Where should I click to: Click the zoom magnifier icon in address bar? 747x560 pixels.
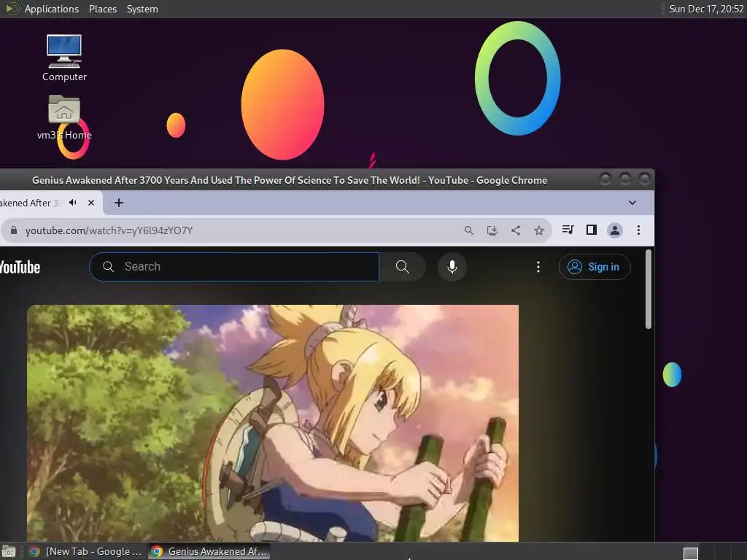pyautogui.click(x=469, y=230)
